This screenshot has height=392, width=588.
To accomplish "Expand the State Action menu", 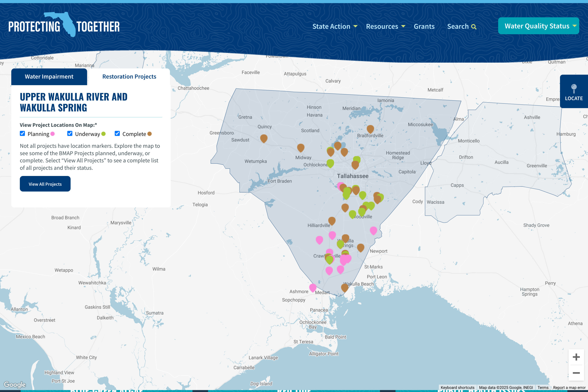I will click(x=334, y=26).
